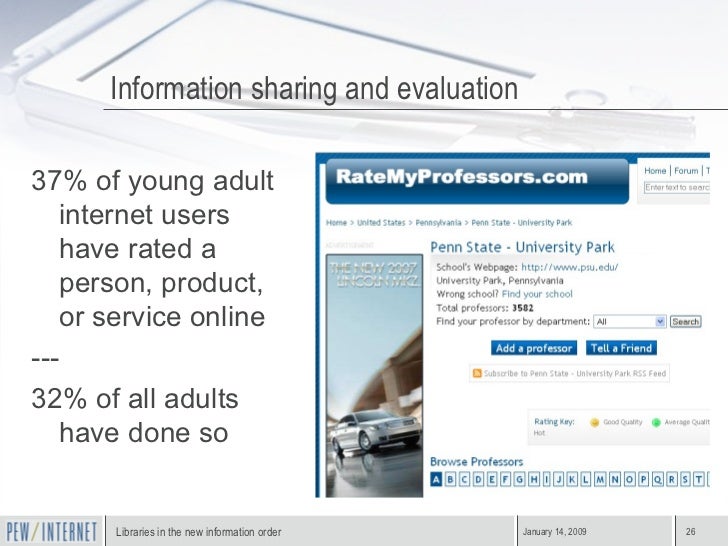Open the Home link in top navigation

point(655,171)
